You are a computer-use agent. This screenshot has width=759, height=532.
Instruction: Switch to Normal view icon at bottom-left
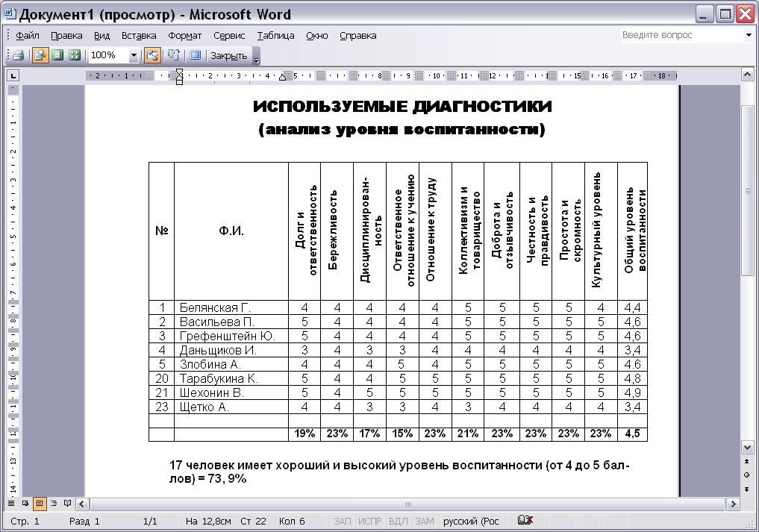tap(12, 503)
